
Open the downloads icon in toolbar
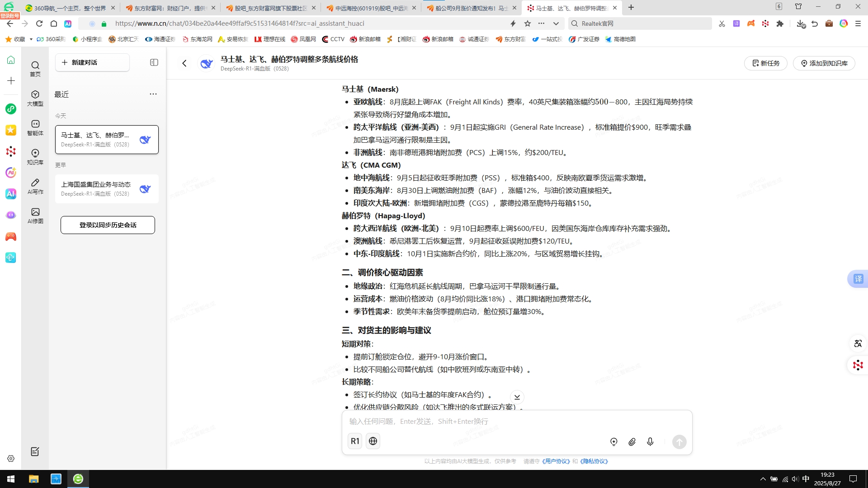click(x=801, y=23)
